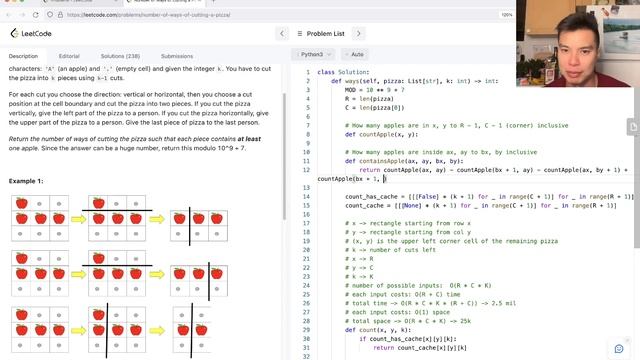Viewport: 640px width, 360px height.
Task: Click the 'class Solution:' code line
Action: pyautogui.click(x=343, y=72)
